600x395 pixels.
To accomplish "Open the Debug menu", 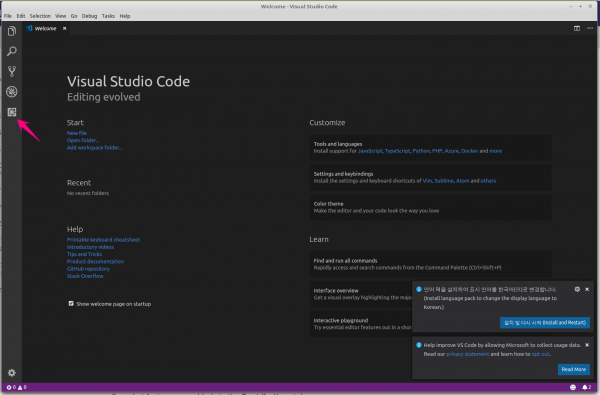I will tap(89, 16).
